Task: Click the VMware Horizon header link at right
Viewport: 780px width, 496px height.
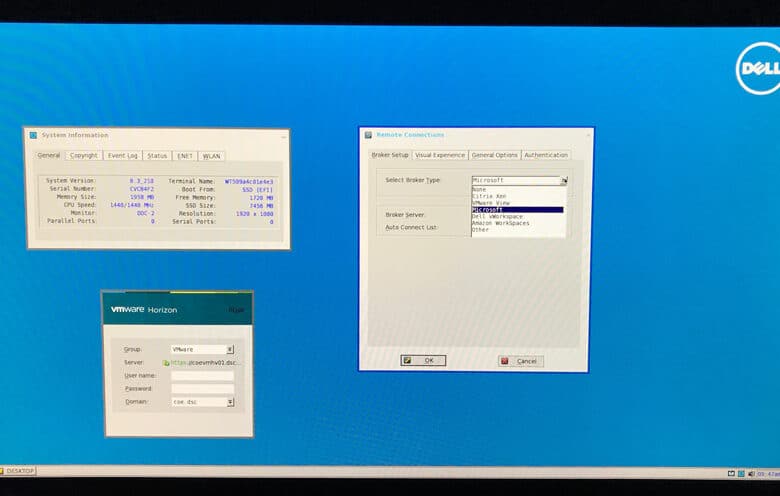Action: (x=236, y=310)
